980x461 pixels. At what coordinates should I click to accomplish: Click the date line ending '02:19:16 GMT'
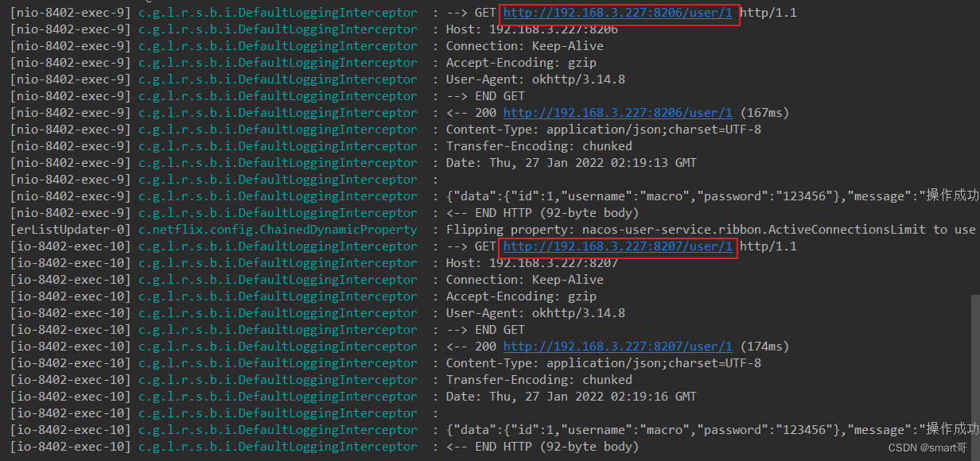[x=571, y=397]
